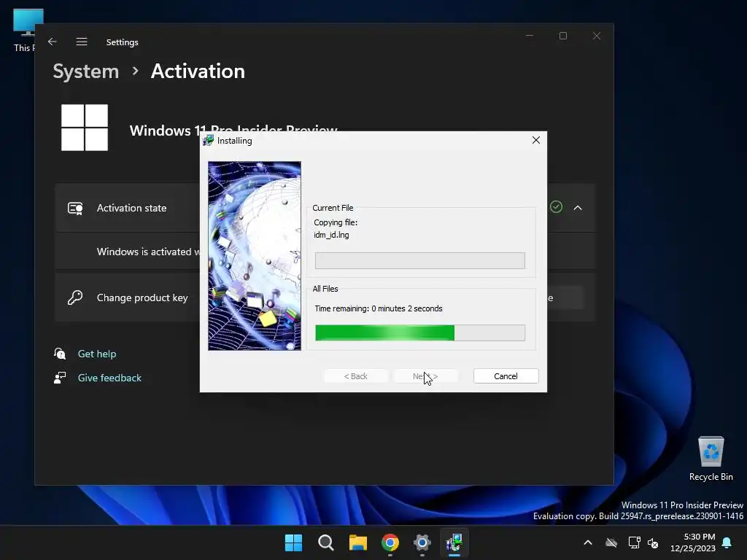Click the Activation page heading
Image resolution: width=747 pixels, height=560 pixels.
[198, 71]
